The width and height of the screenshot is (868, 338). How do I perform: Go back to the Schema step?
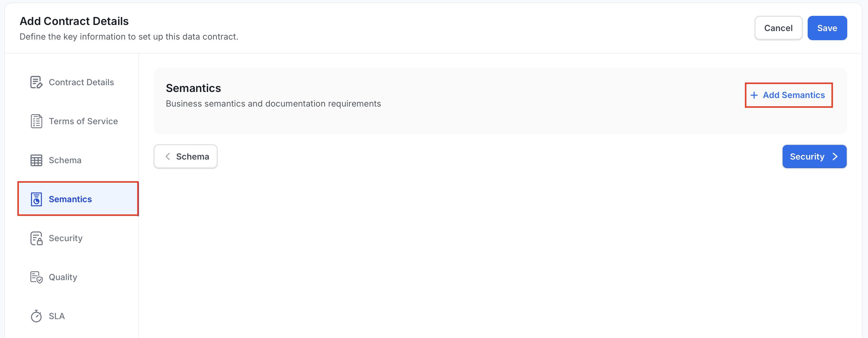(186, 157)
